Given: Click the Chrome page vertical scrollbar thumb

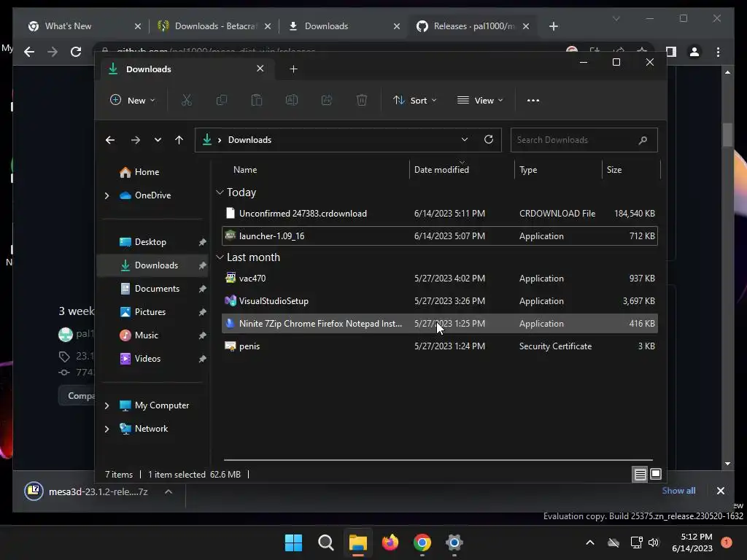Looking at the screenshot, I should [x=727, y=135].
